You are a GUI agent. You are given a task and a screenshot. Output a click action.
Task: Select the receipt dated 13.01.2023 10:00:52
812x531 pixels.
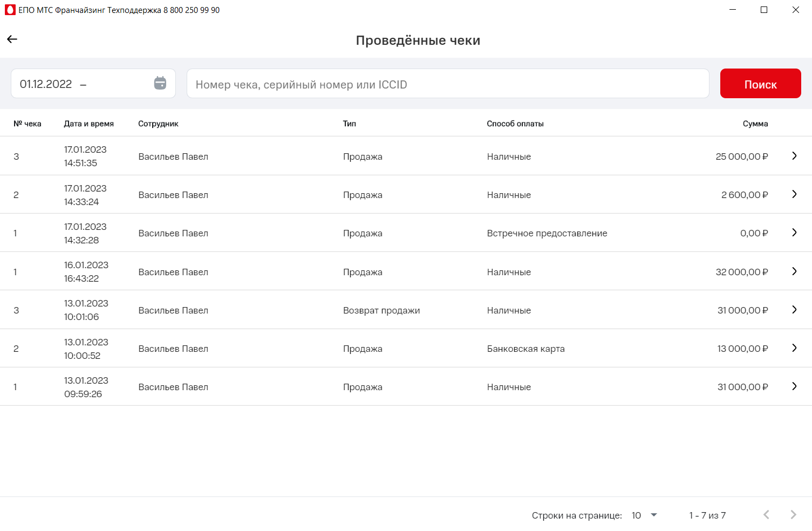pos(406,348)
